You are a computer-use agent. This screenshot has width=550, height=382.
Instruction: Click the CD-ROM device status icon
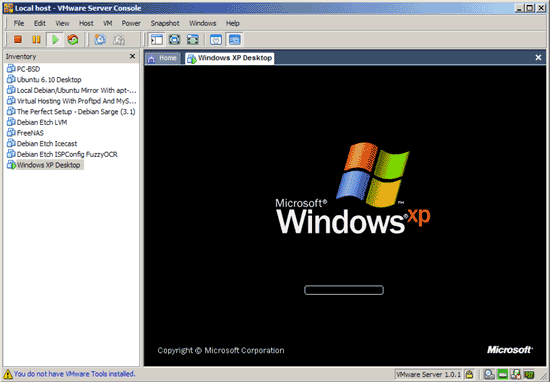point(489,374)
